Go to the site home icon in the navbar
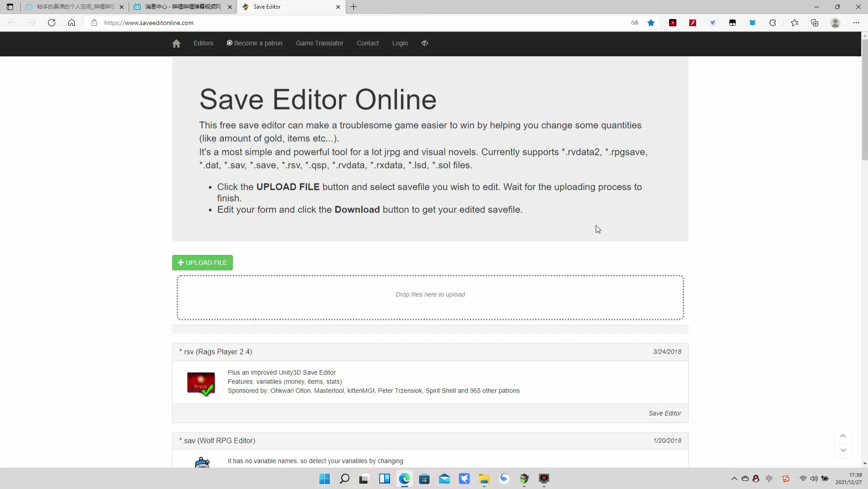The image size is (868, 489). pyautogui.click(x=176, y=43)
